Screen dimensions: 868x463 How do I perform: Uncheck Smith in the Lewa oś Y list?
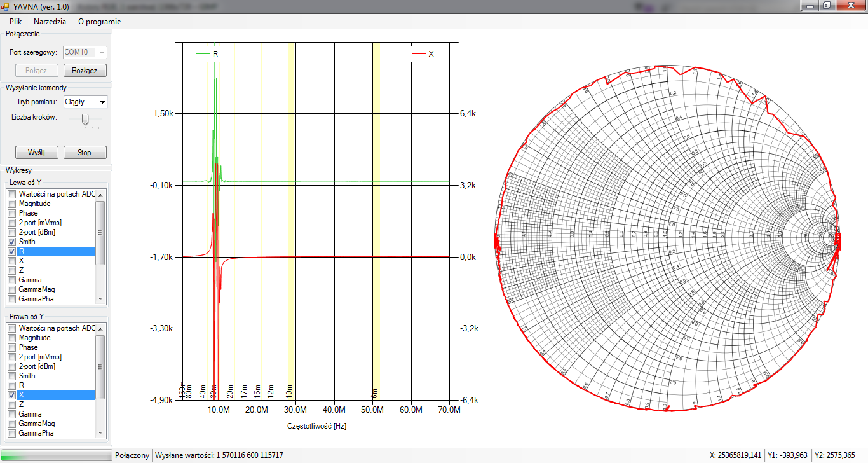click(x=11, y=242)
